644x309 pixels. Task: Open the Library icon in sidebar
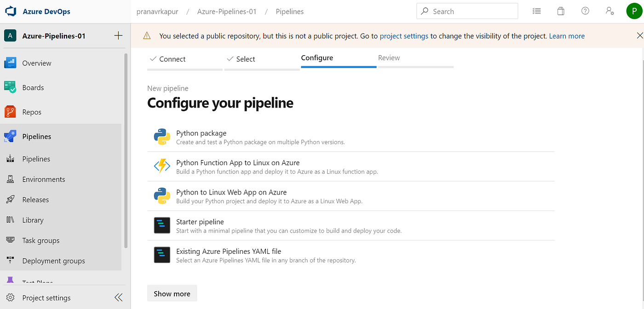[x=10, y=220]
